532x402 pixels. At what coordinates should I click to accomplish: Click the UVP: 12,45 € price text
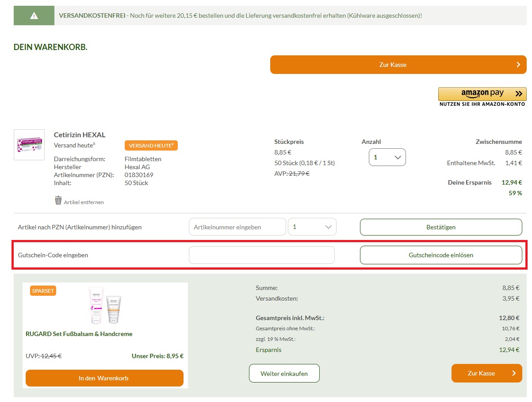point(43,356)
